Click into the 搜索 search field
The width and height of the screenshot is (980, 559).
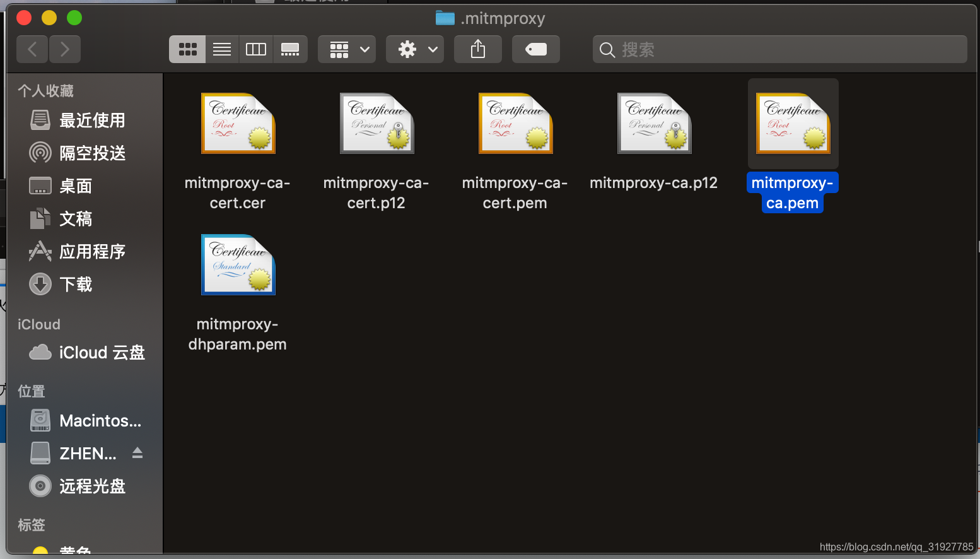(x=779, y=49)
